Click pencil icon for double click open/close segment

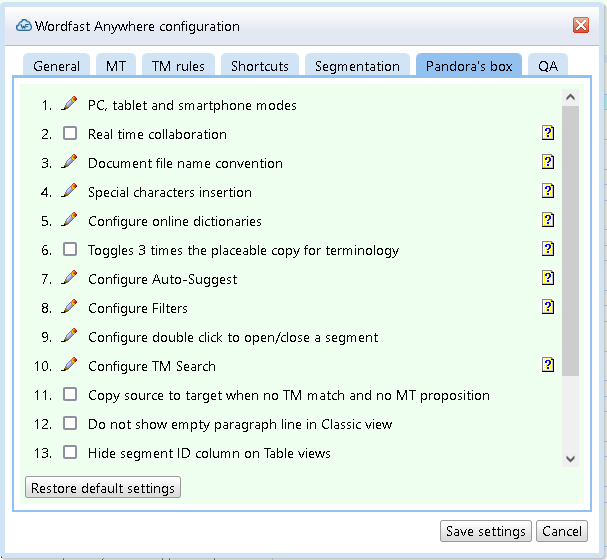69,336
